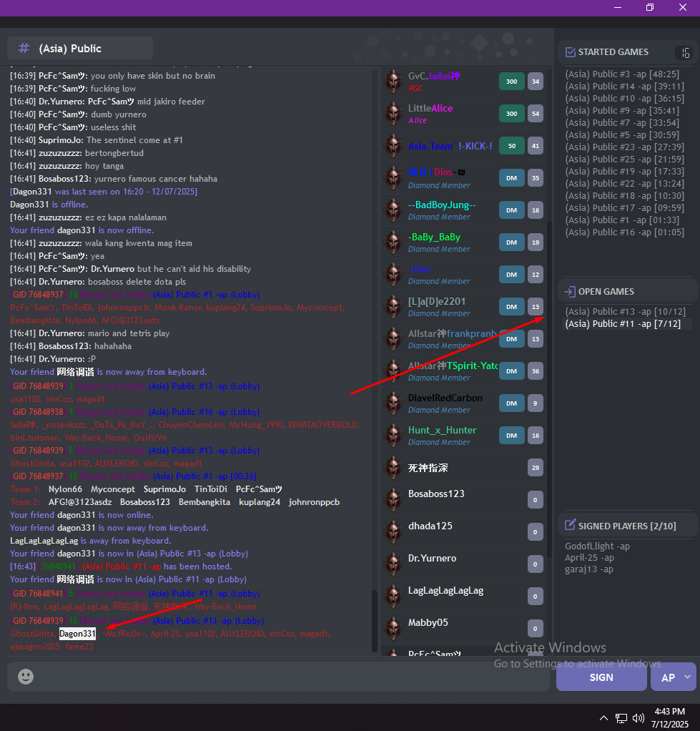Viewport: 700px width, 731px height.
Task: Select started game (Asia) Public #10 -ap [36:15]
Action: pos(624,98)
